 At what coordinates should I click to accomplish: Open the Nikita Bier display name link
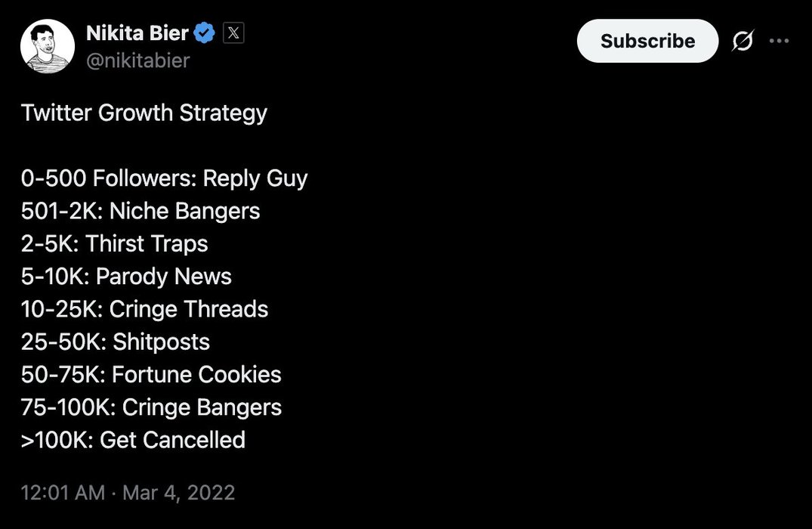pos(138,34)
